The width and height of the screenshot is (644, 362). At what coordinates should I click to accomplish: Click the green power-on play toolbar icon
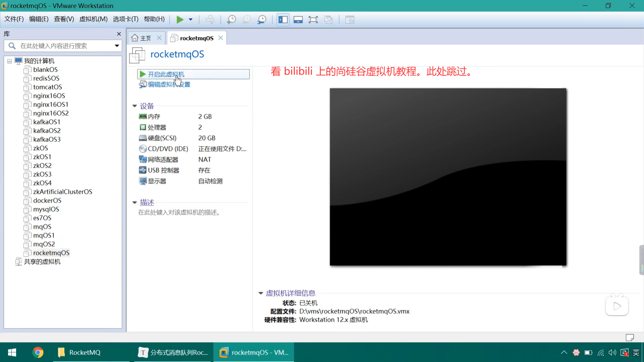(x=180, y=19)
